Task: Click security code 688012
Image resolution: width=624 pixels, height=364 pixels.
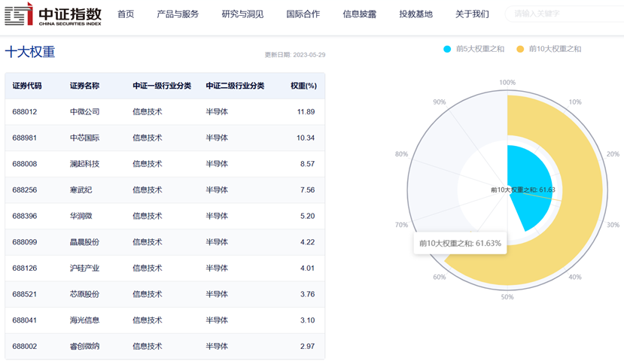Action: (25, 112)
